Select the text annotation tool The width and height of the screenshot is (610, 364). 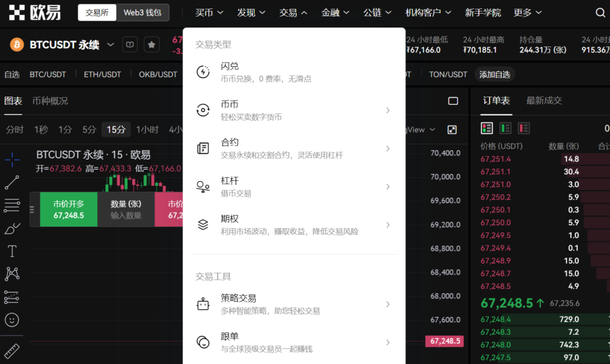click(12, 251)
